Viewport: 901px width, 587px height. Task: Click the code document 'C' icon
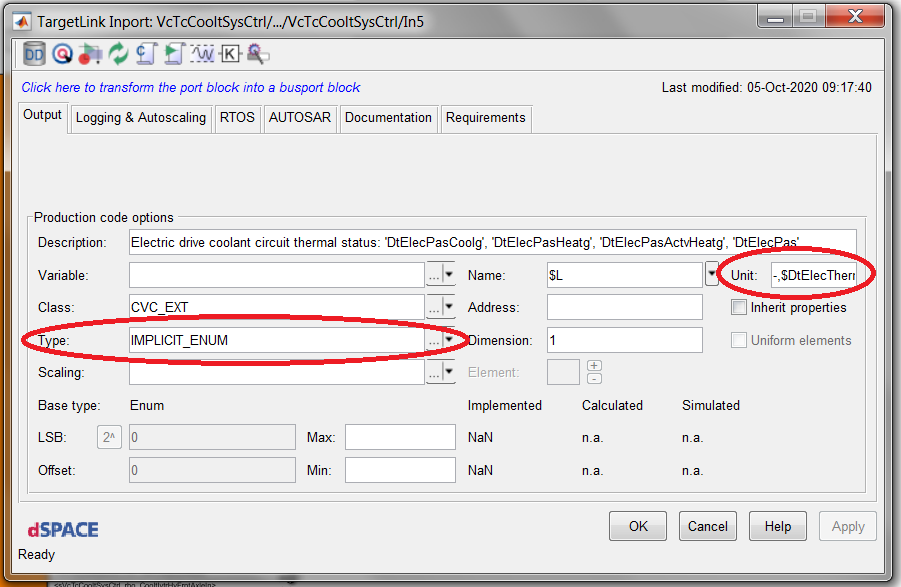(147, 54)
